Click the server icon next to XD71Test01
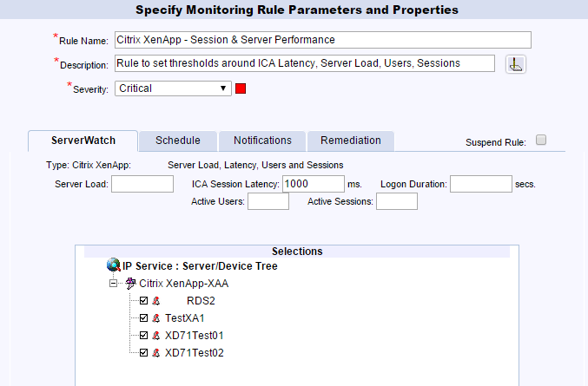588x386 pixels. click(156, 336)
